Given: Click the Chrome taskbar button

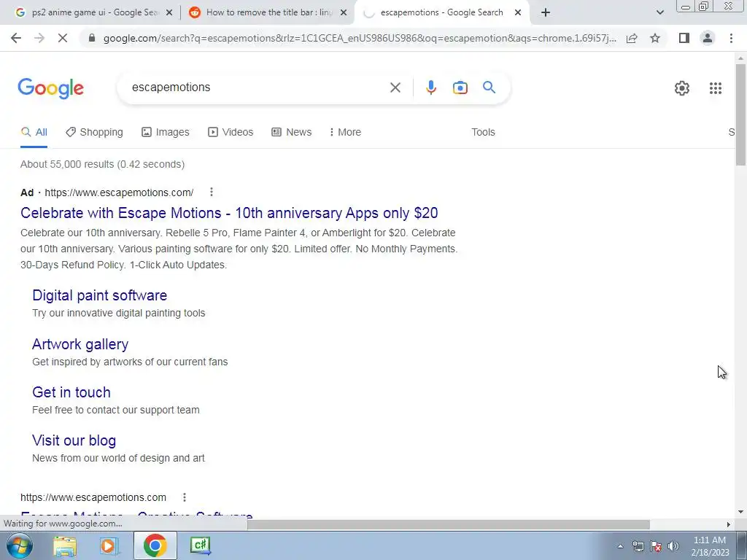Looking at the screenshot, I should pos(155,545).
